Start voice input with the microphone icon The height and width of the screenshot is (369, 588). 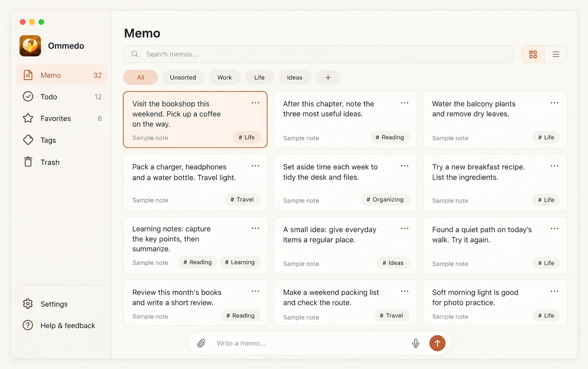(416, 343)
